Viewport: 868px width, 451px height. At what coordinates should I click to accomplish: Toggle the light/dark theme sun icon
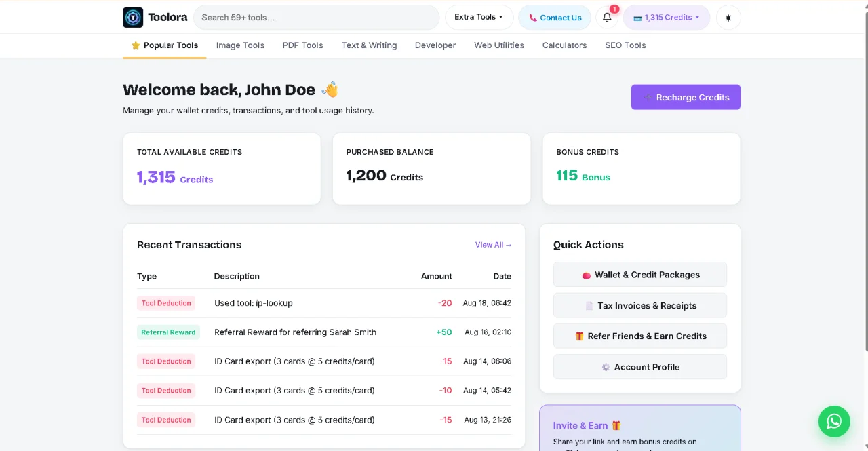click(728, 18)
